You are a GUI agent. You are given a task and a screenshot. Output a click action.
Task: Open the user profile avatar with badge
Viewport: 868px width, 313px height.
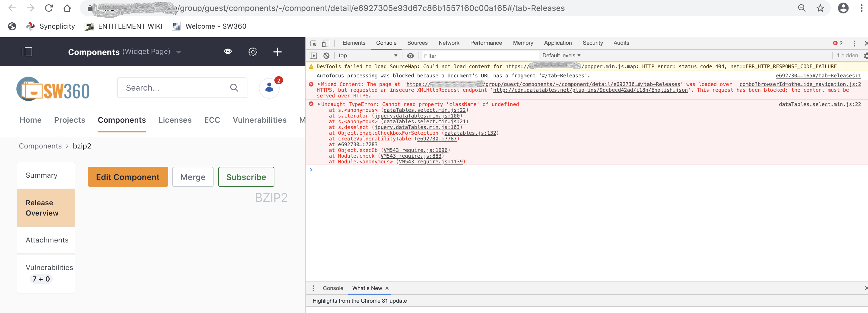pos(269,88)
